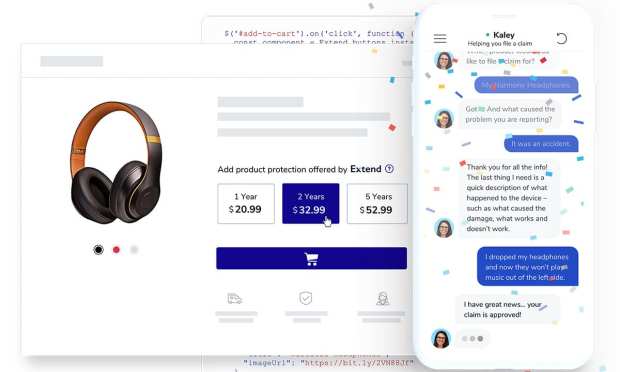Screen dimensions: 620x372
Task: Click the shopping cart icon
Action: click(x=311, y=259)
